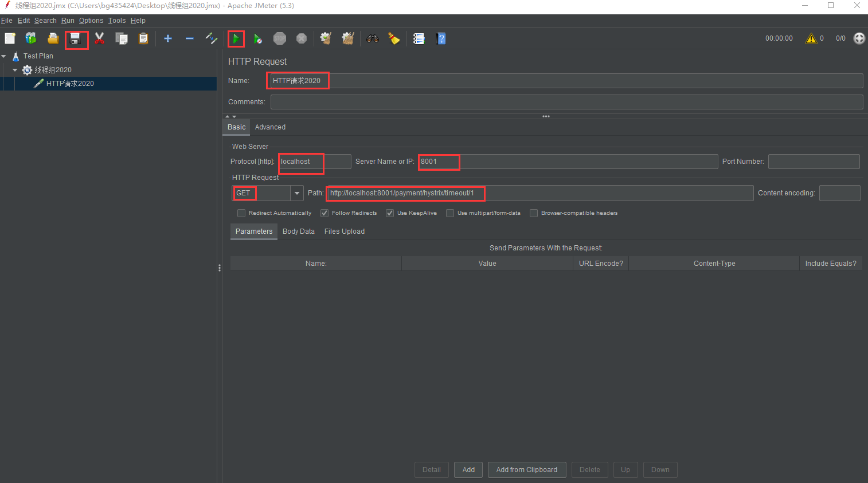This screenshot has width=868, height=483.
Task: Open Search with binoculars icon
Action: click(373, 38)
